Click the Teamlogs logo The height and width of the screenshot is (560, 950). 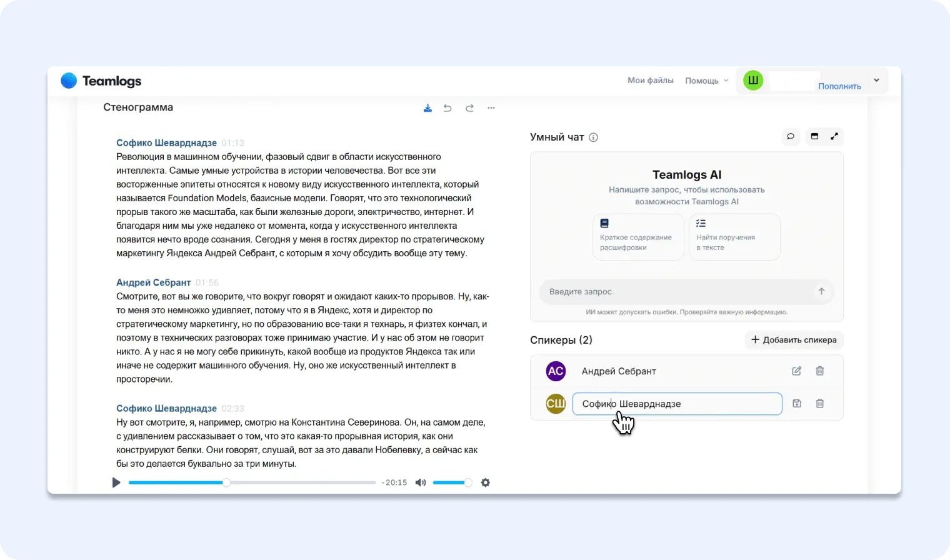101,81
